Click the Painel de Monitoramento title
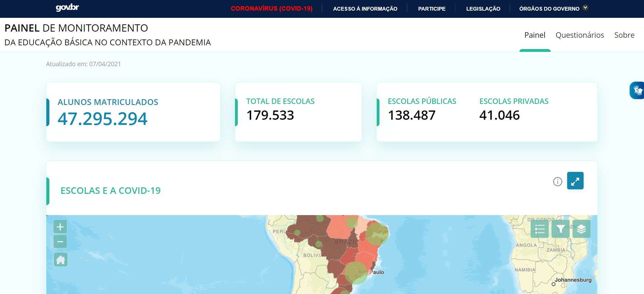This screenshot has width=644, height=294. 76,28
